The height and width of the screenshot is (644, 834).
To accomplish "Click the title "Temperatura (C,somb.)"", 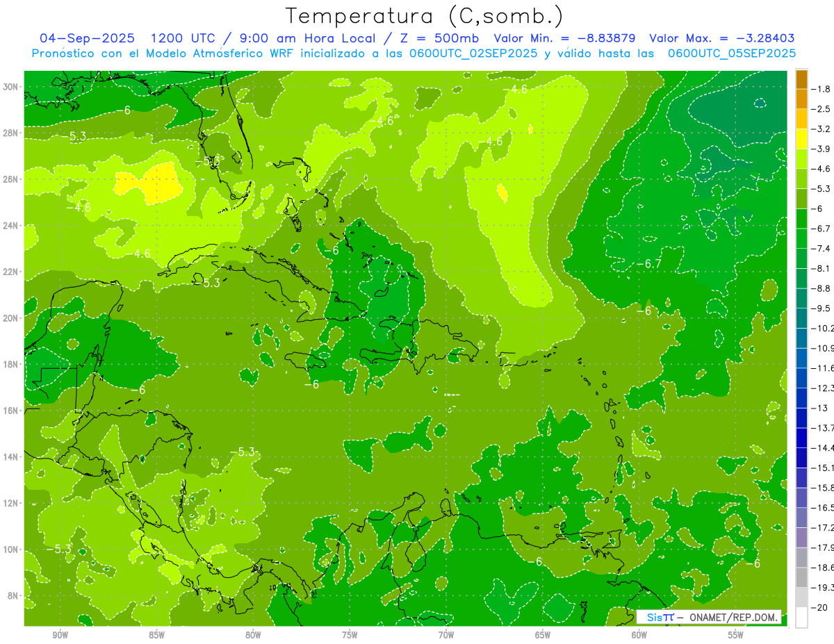I will pyautogui.click(x=425, y=17).
